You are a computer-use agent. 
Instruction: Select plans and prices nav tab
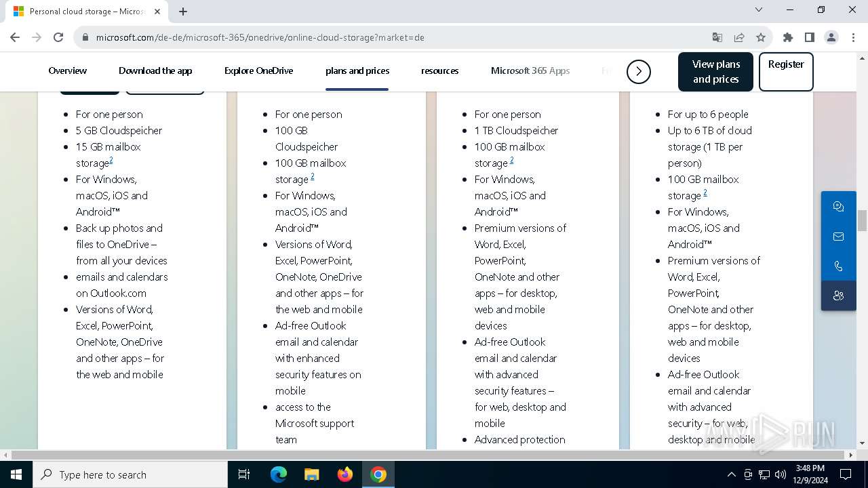point(357,70)
